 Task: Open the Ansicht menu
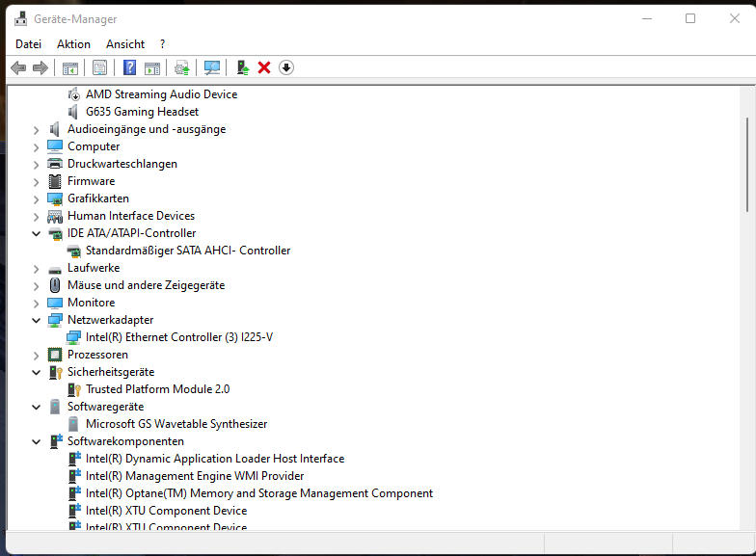click(125, 44)
